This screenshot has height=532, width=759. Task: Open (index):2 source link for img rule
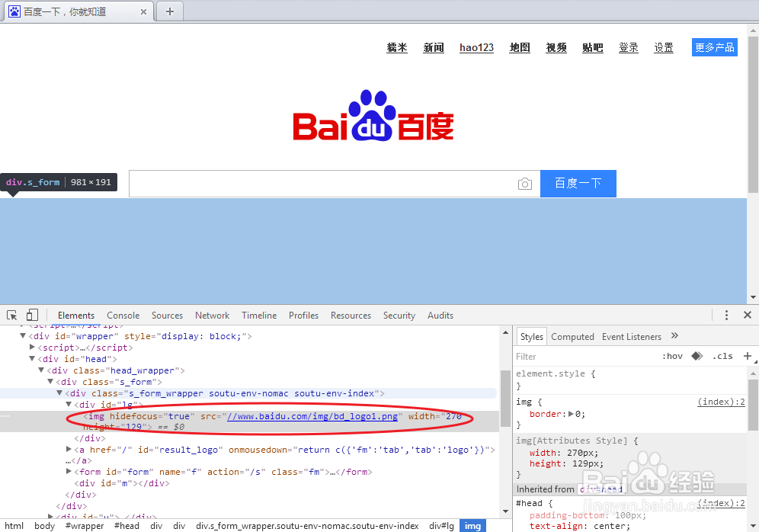721,402
